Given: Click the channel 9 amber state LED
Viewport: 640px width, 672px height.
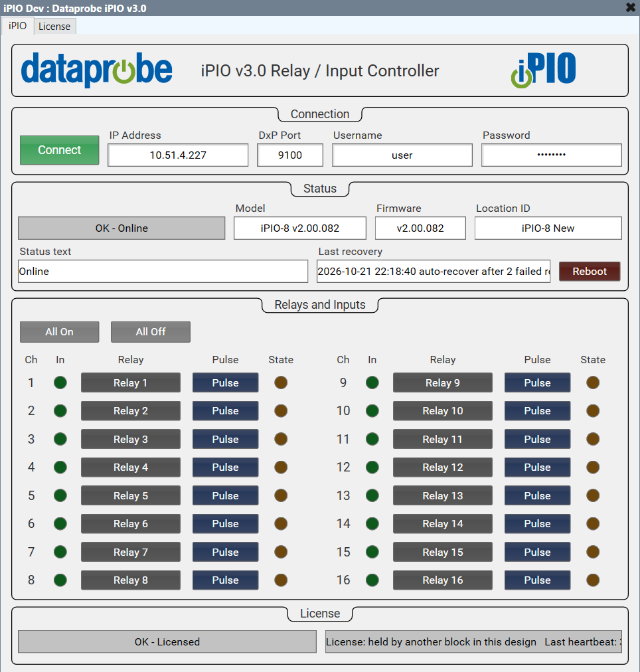Looking at the screenshot, I should 593,382.
